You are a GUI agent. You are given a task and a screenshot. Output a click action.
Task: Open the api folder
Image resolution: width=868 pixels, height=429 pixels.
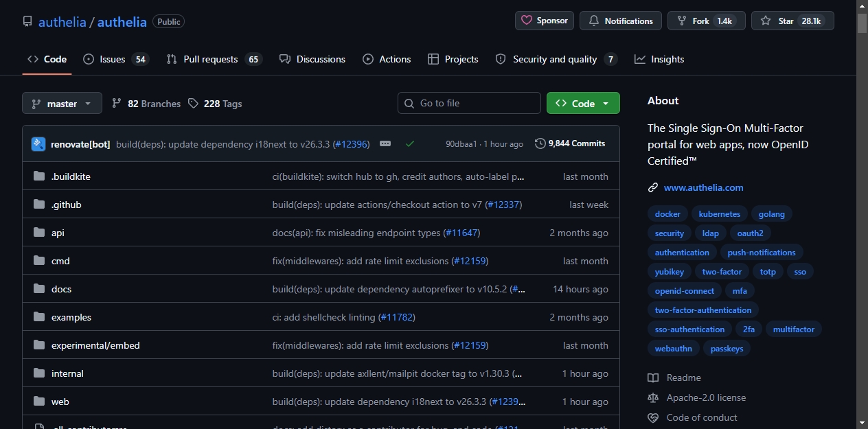click(x=58, y=233)
